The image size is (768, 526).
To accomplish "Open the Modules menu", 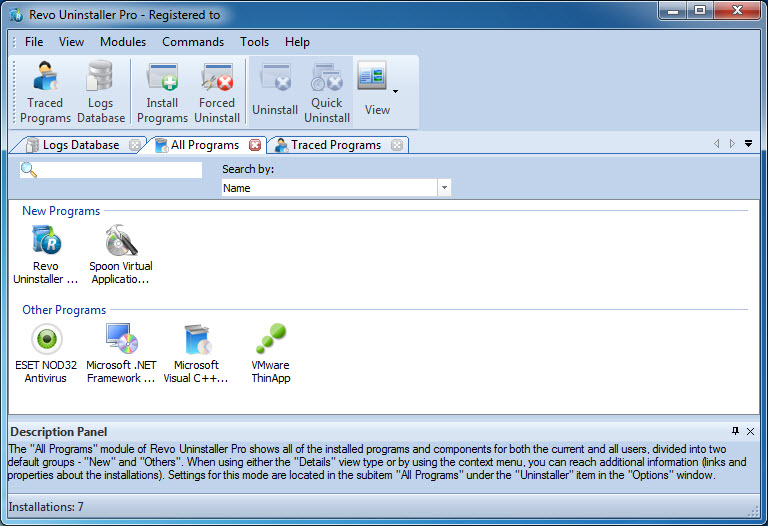I will click(x=123, y=42).
